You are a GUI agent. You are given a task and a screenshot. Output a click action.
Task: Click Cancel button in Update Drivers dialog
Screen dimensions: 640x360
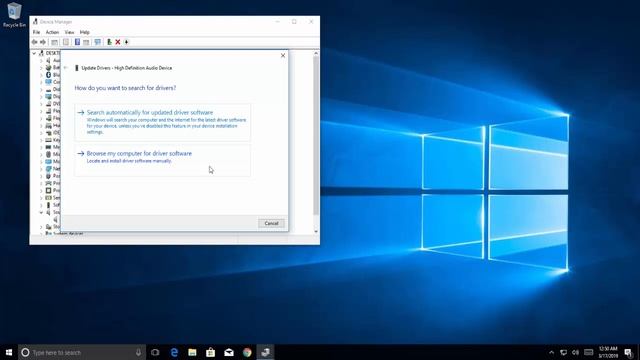click(271, 223)
